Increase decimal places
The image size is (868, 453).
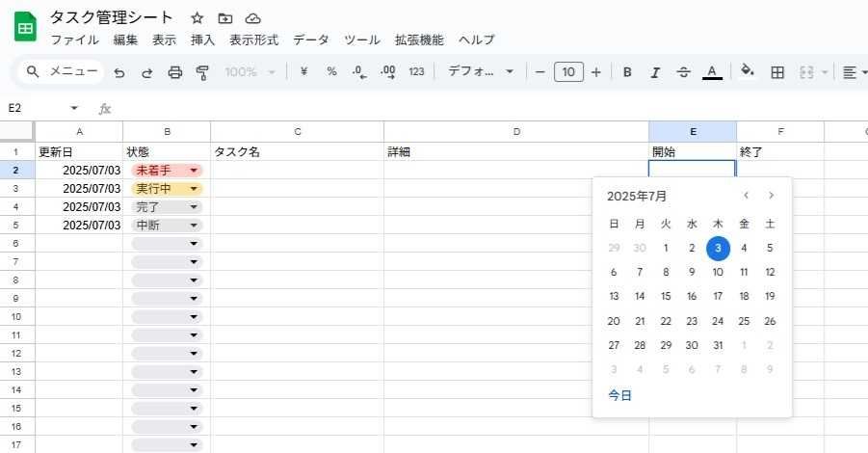(x=388, y=72)
